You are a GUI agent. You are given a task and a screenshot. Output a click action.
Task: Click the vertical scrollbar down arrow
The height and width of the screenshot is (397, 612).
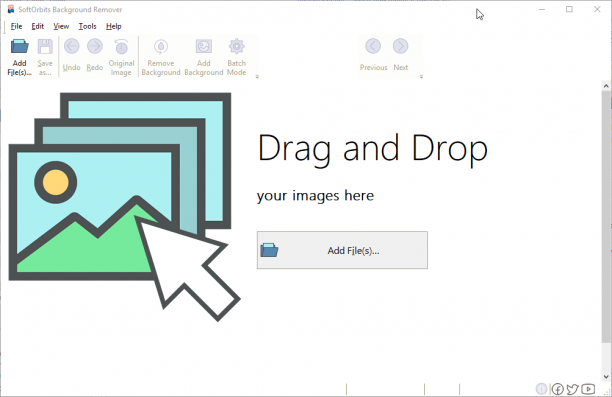[606, 377]
